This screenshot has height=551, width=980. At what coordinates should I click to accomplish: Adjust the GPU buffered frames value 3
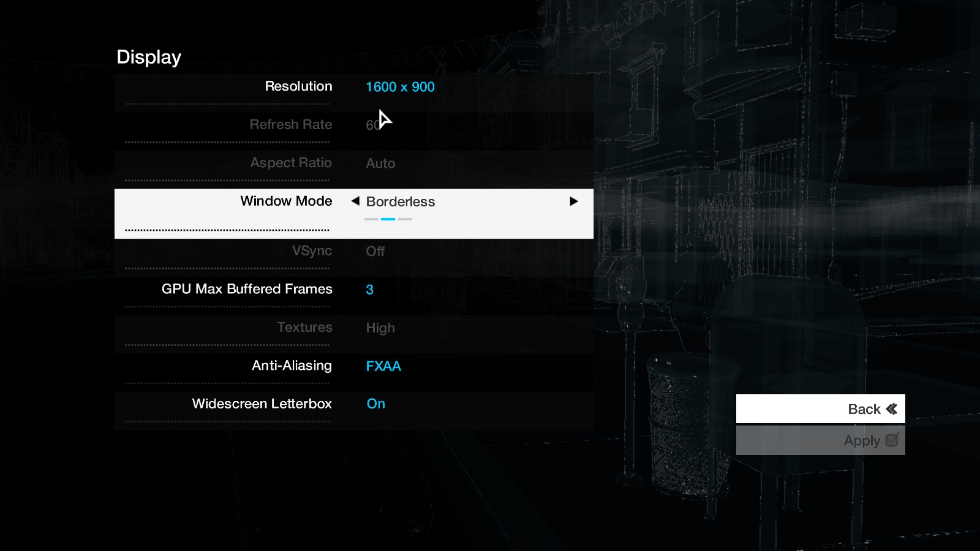pos(369,290)
